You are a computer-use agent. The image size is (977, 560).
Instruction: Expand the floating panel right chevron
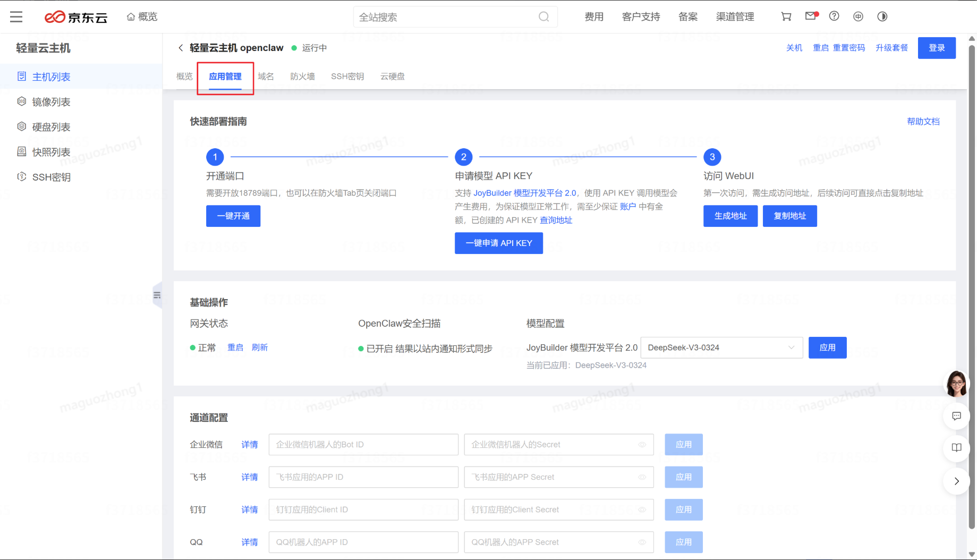coord(956,481)
